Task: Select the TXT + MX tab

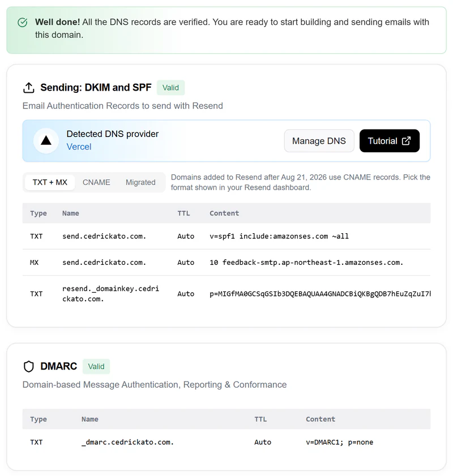Action: [50, 182]
